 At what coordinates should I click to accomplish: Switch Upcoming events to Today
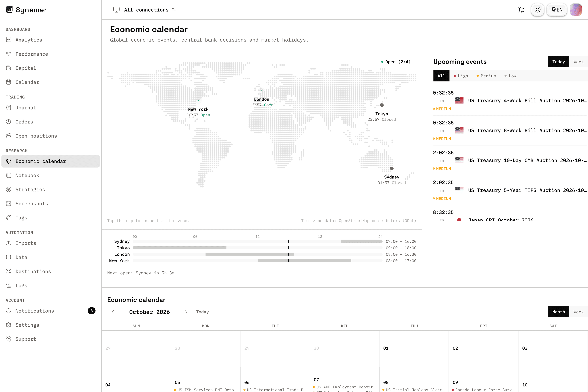[558, 62]
